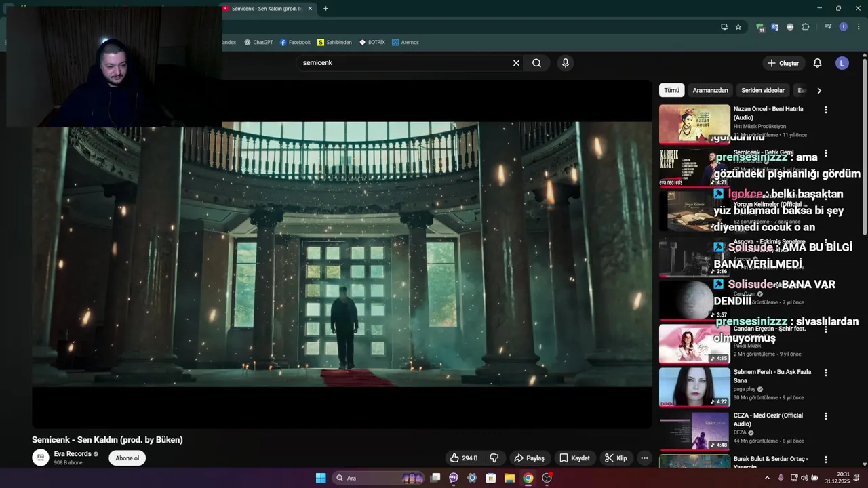Play the Nazan Öncel - Beni Hatırla thumbnail
The image size is (868, 488).
tap(694, 124)
